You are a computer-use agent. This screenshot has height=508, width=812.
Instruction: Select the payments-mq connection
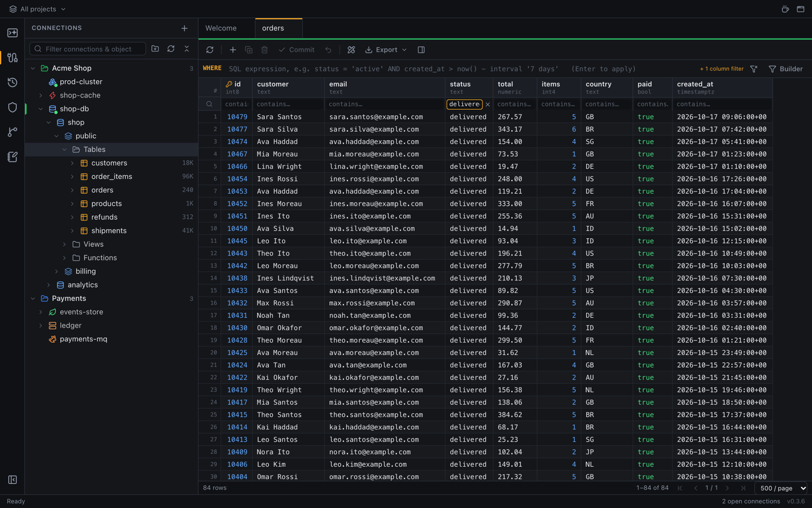[83, 339]
